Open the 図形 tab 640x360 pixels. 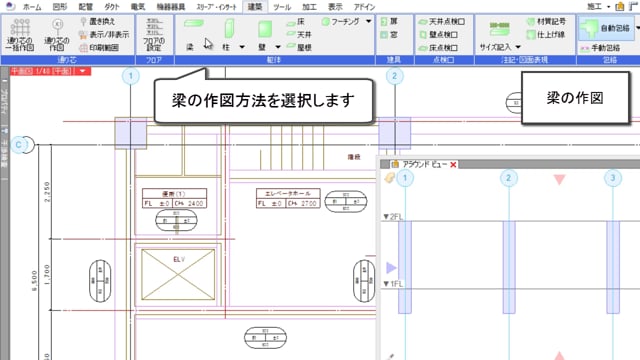click(x=60, y=7)
